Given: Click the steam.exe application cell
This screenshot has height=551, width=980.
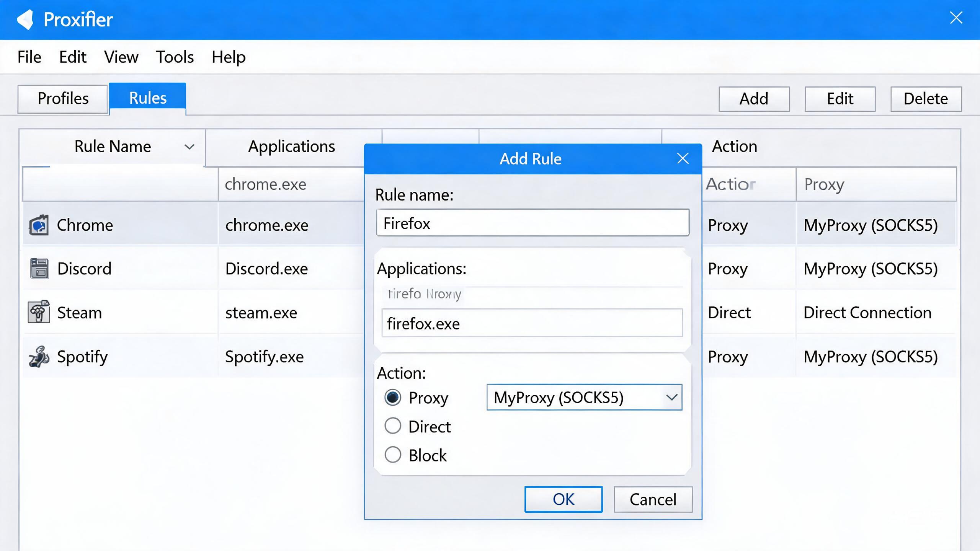Looking at the screenshot, I should click(x=261, y=313).
